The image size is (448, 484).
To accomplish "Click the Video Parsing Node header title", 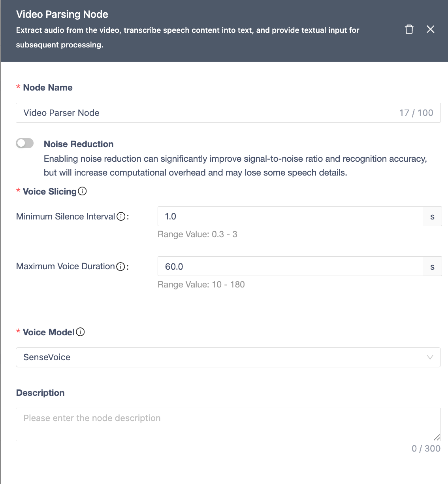I will click(x=62, y=14).
